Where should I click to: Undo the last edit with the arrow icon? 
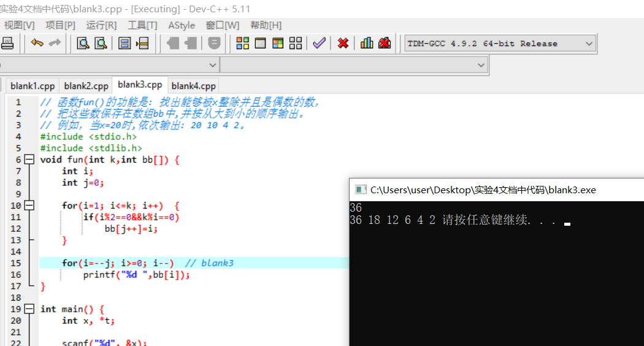click(x=37, y=43)
